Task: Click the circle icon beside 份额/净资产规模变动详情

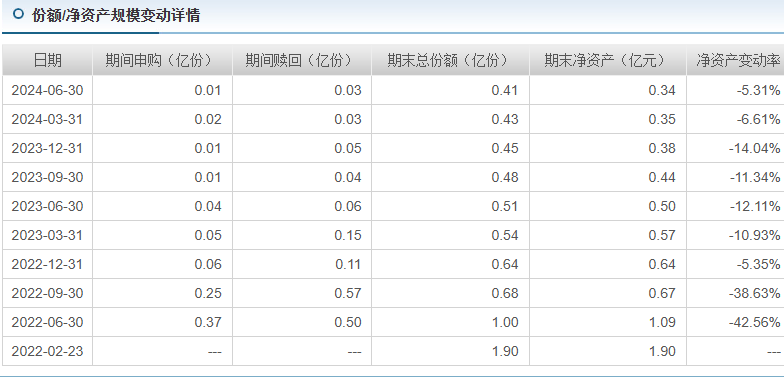Action: click(18, 14)
